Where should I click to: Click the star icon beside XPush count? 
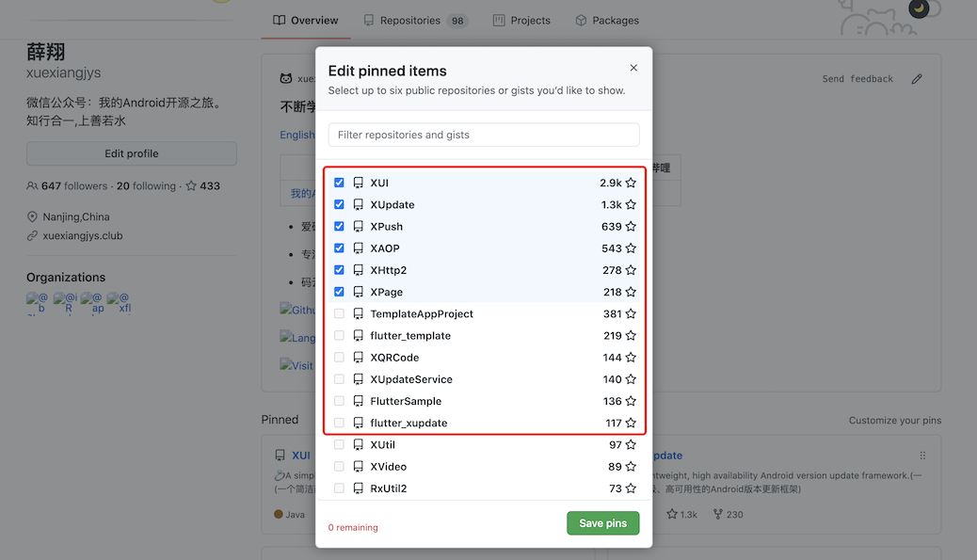[x=631, y=227]
